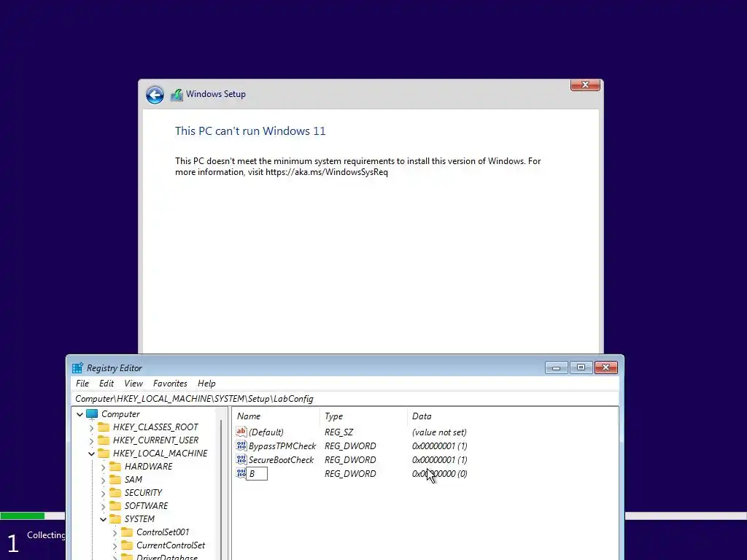
Task: Expand the CurrentControlSet key
Action: point(115,545)
